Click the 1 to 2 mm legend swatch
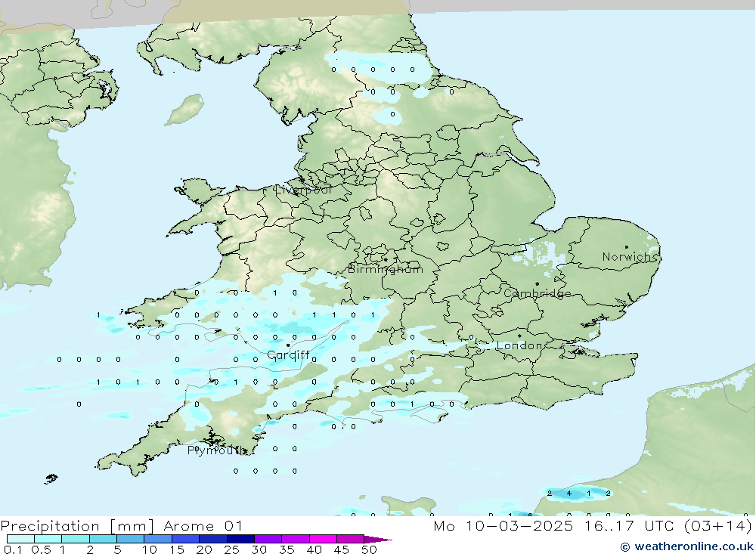The height and width of the screenshot is (554, 756). pos(76,539)
